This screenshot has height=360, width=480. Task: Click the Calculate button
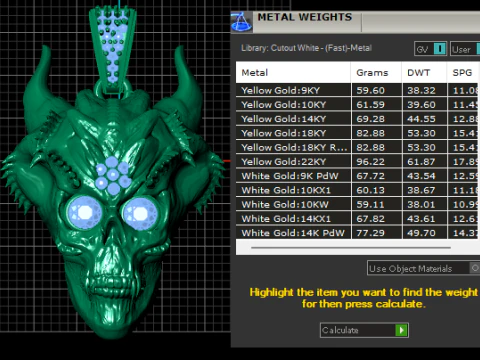[x=364, y=330]
